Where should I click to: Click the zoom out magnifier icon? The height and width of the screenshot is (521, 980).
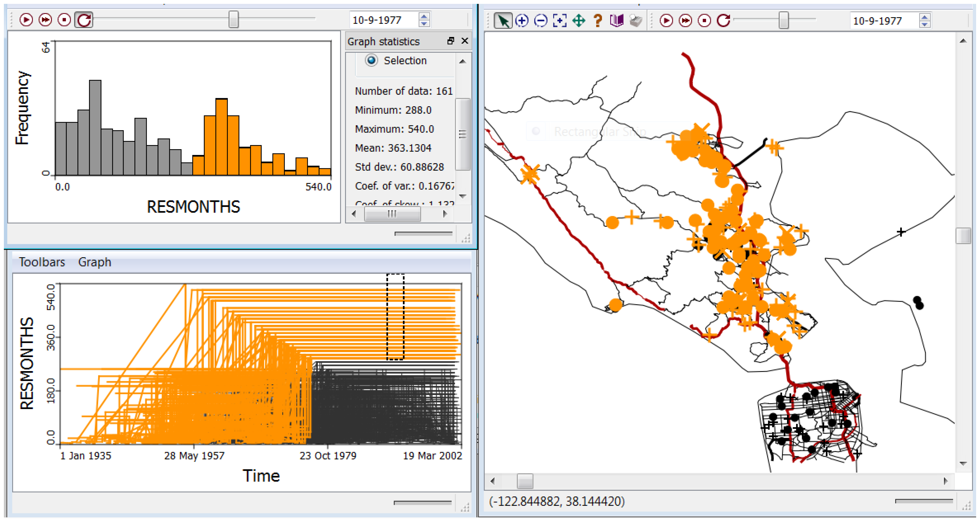click(541, 21)
